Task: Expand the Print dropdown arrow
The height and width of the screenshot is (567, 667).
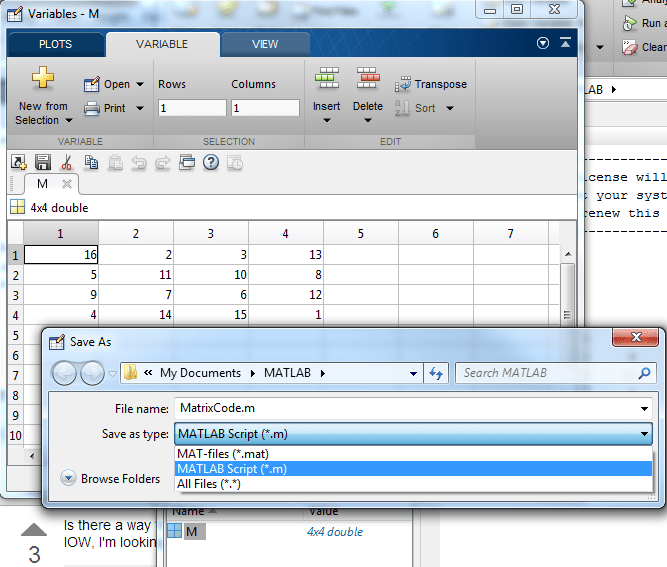Action: click(x=140, y=108)
